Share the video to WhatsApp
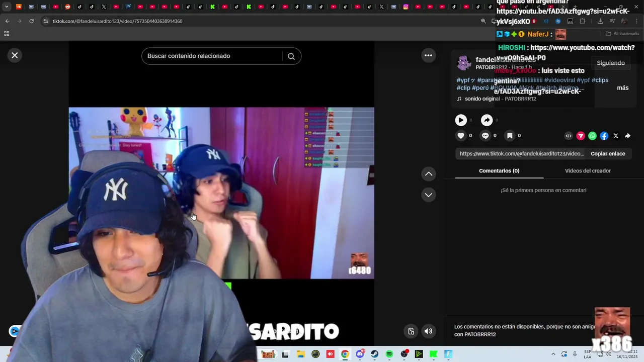The height and width of the screenshot is (362, 644). pyautogui.click(x=592, y=136)
